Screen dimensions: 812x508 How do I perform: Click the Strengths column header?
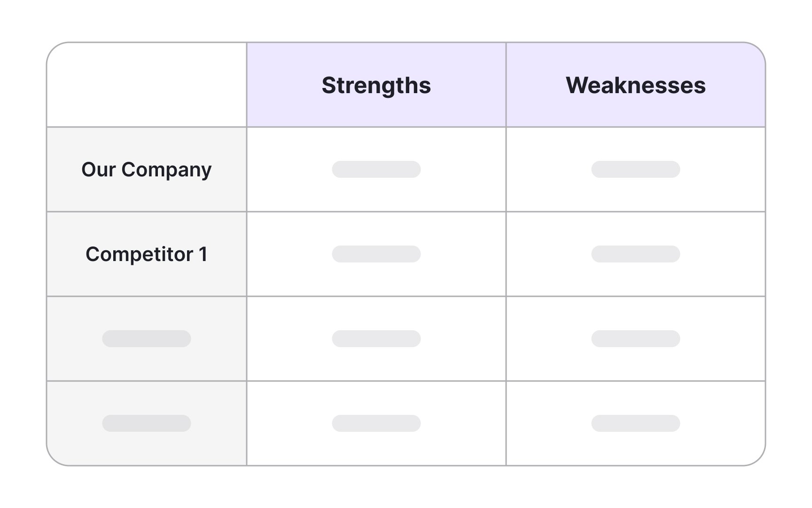point(376,86)
